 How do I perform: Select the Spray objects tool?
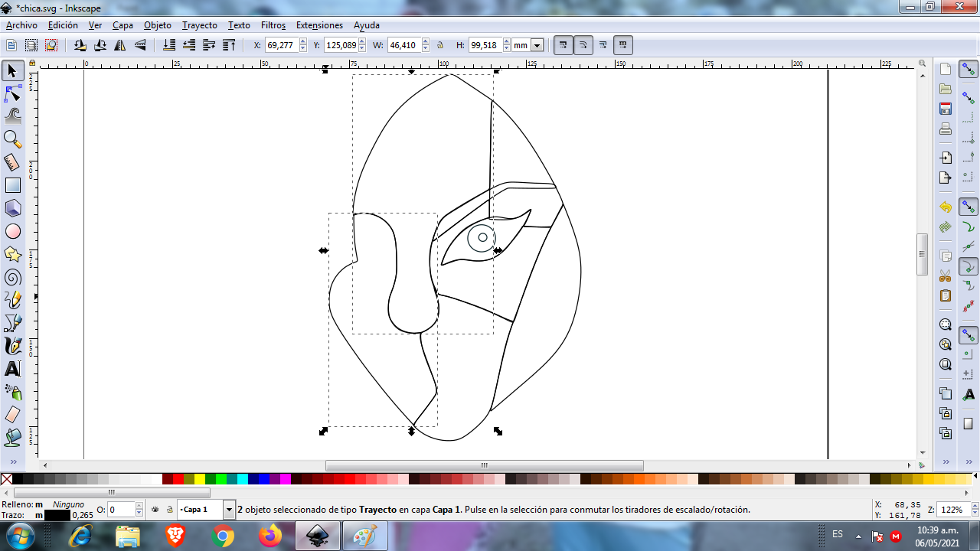click(12, 392)
